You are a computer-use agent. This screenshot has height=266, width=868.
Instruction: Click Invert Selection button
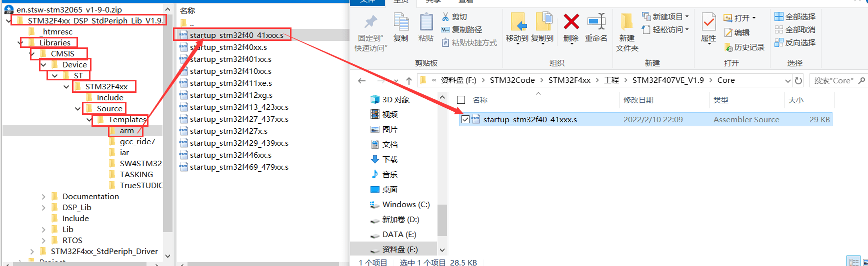(795, 43)
